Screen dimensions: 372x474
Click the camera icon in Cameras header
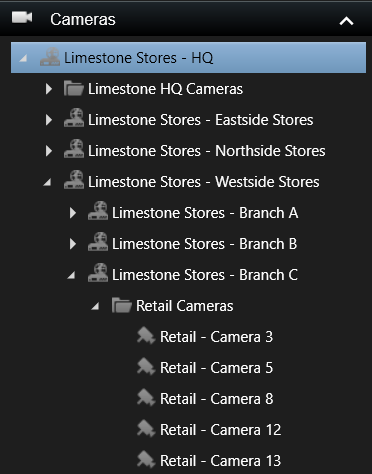pos(22,18)
